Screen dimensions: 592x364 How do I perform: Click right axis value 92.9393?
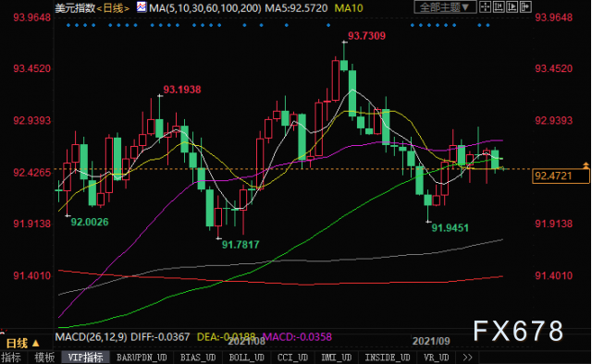click(x=553, y=120)
